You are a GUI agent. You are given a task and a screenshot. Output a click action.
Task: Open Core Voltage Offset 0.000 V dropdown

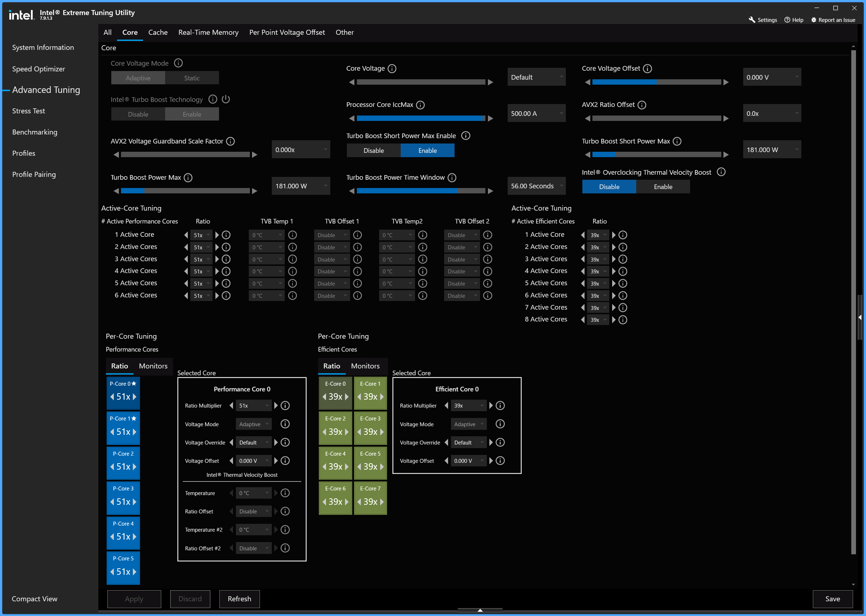point(772,77)
